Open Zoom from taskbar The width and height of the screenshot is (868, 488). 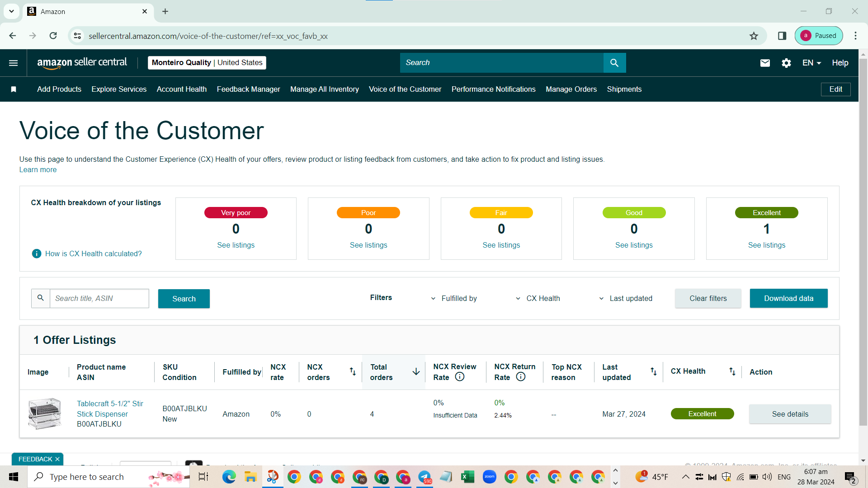[x=489, y=477]
